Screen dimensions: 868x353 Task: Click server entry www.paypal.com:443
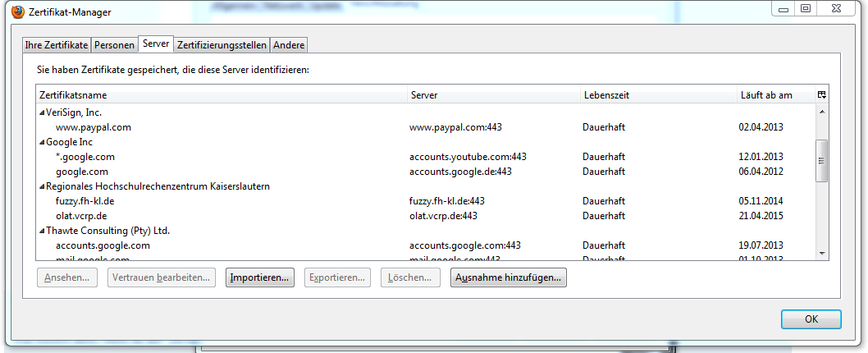[455, 127]
